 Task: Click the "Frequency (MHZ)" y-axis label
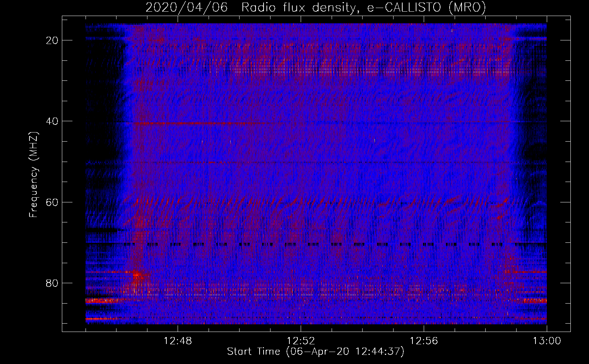point(33,174)
